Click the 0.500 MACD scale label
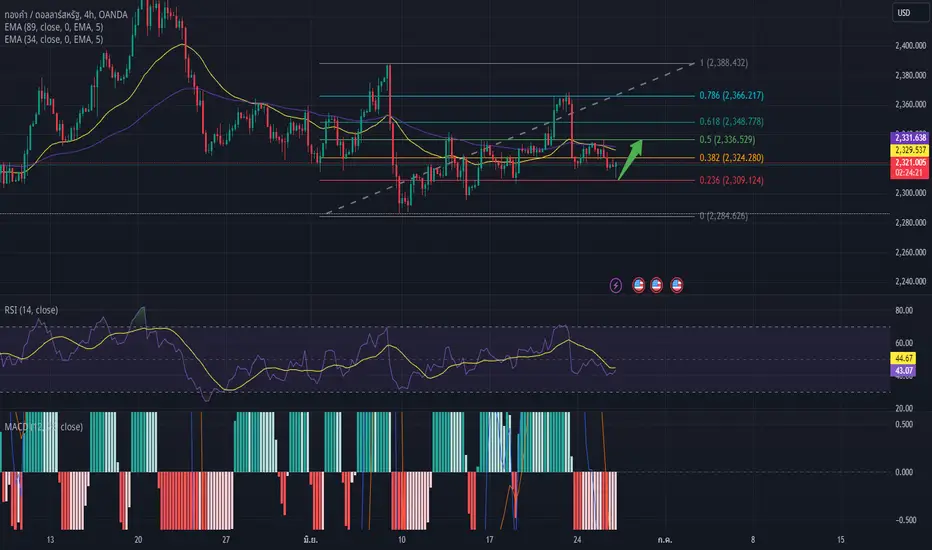Image resolution: width=932 pixels, height=550 pixels. pyautogui.click(x=903, y=425)
